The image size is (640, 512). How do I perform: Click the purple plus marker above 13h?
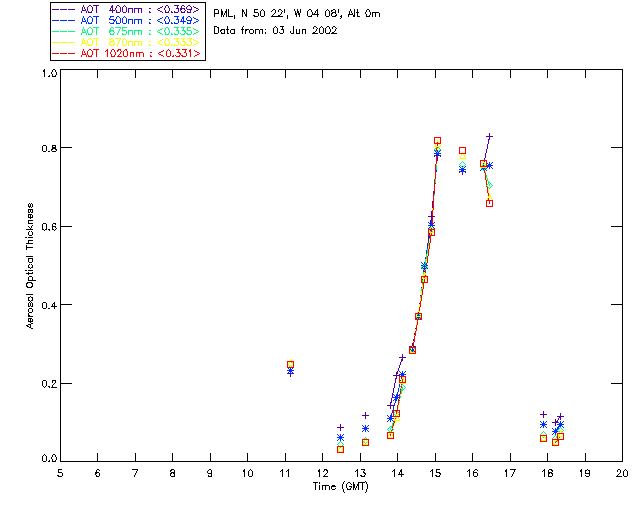pos(366,416)
